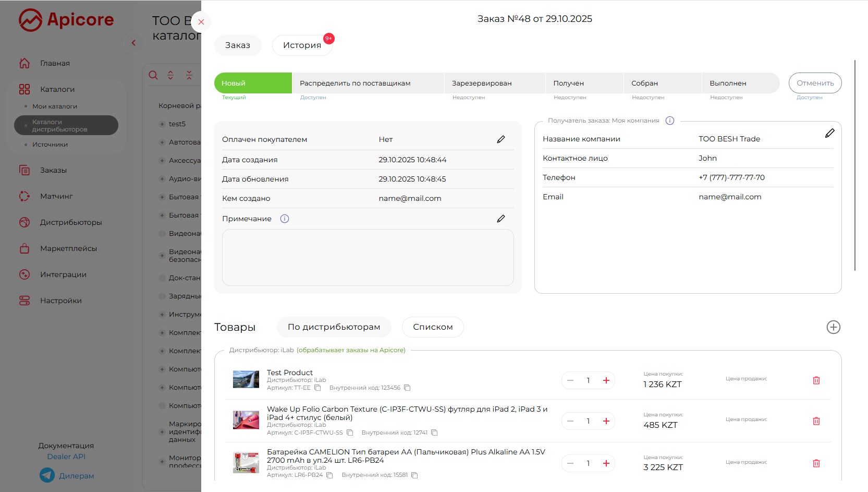Viewport: 868px width, 492px height.
Task: Click the info icon beside Получатель заказа
Action: pyautogui.click(x=670, y=121)
